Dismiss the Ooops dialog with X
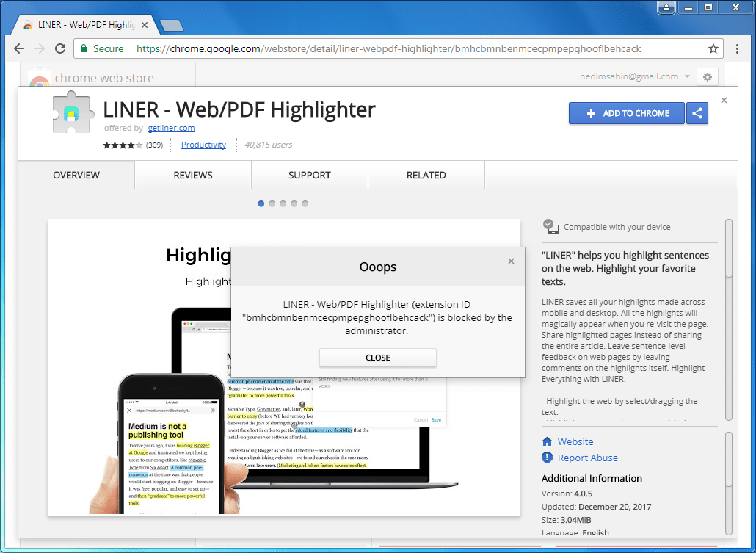Screen dimensions: 756x553 coord(511,261)
